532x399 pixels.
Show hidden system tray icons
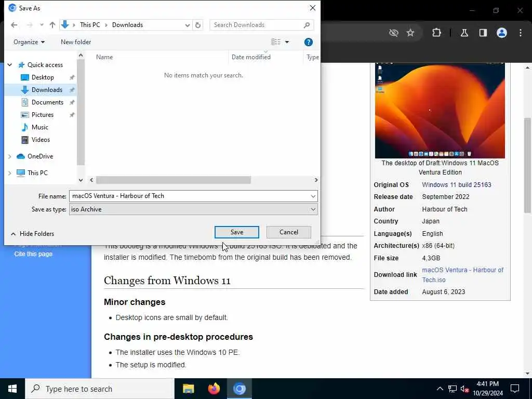tap(440, 389)
